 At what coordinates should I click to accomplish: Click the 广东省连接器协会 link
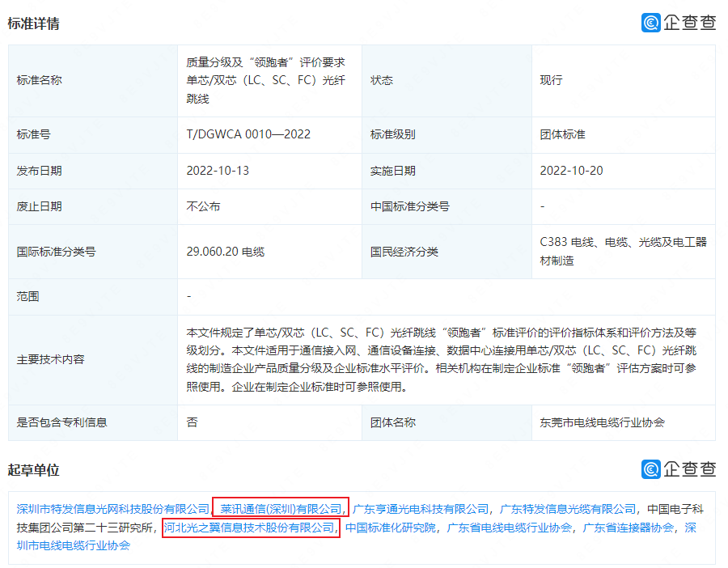point(629,528)
